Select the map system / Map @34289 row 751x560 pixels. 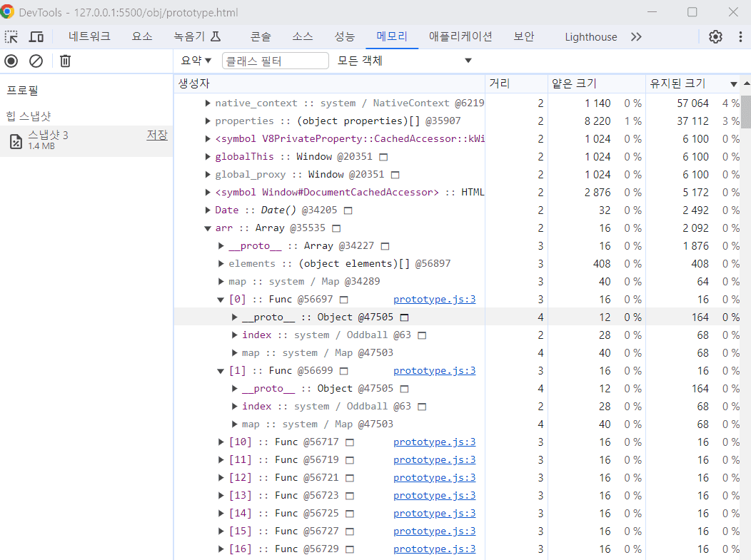[457, 282]
